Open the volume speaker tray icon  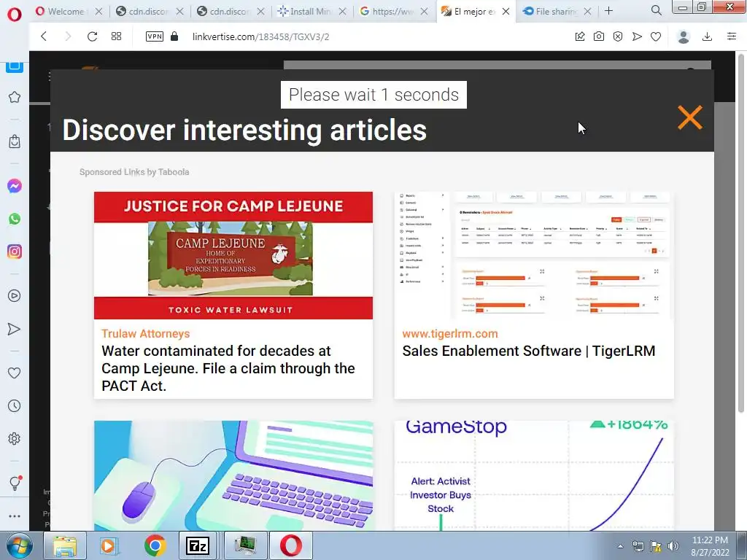673,547
